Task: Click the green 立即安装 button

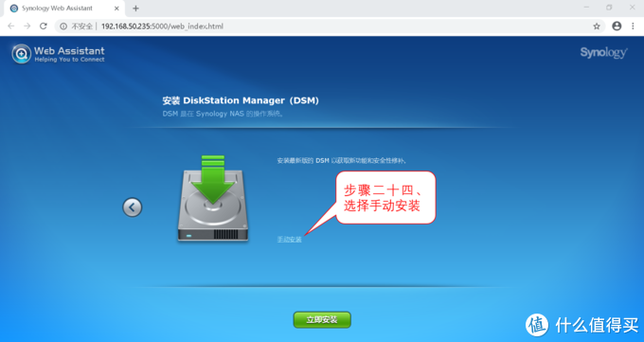Action: [322, 320]
